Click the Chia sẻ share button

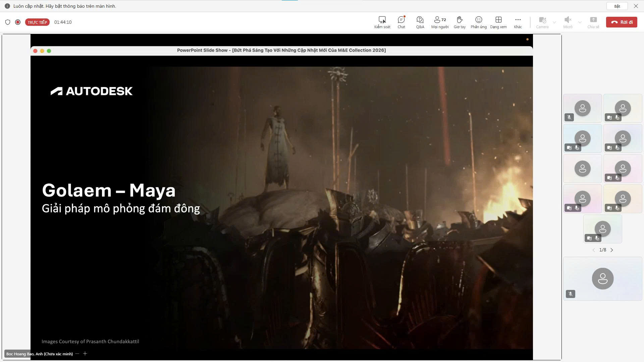coord(593,22)
